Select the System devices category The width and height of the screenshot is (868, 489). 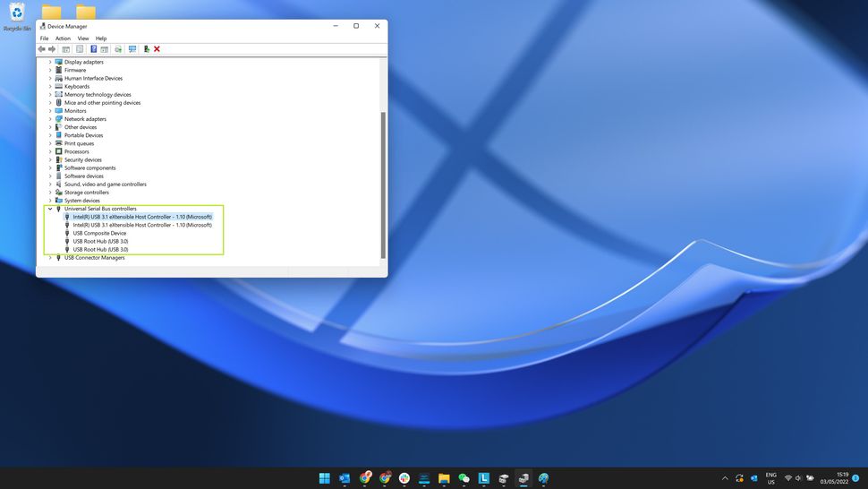[82, 201]
